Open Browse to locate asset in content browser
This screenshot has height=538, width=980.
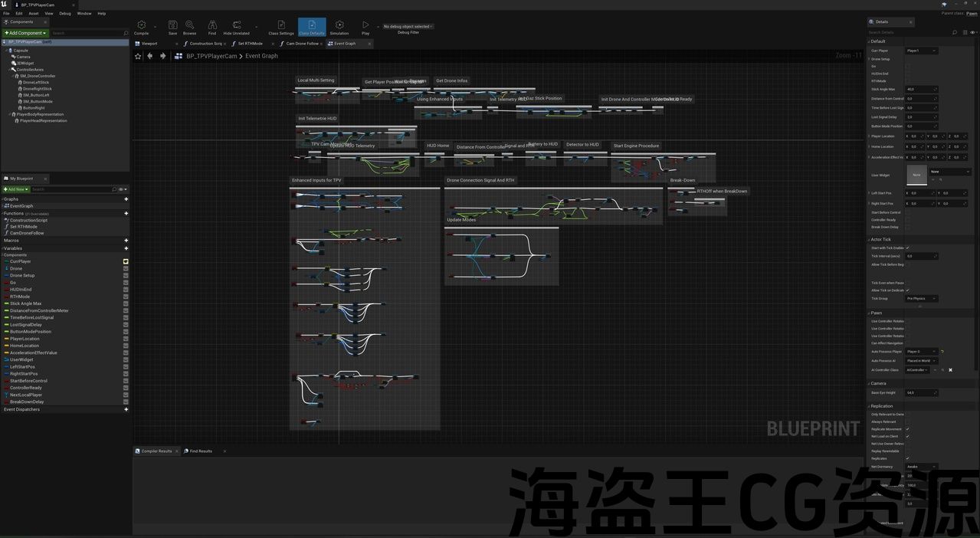(189, 26)
